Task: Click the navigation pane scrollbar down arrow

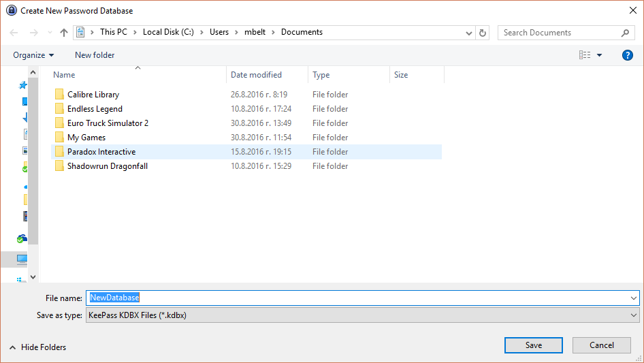Action: click(x=33, y=277)
